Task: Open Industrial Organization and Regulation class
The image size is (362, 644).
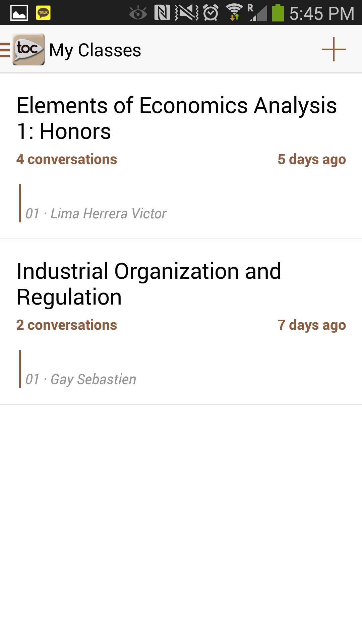Action: coord(149,284)
